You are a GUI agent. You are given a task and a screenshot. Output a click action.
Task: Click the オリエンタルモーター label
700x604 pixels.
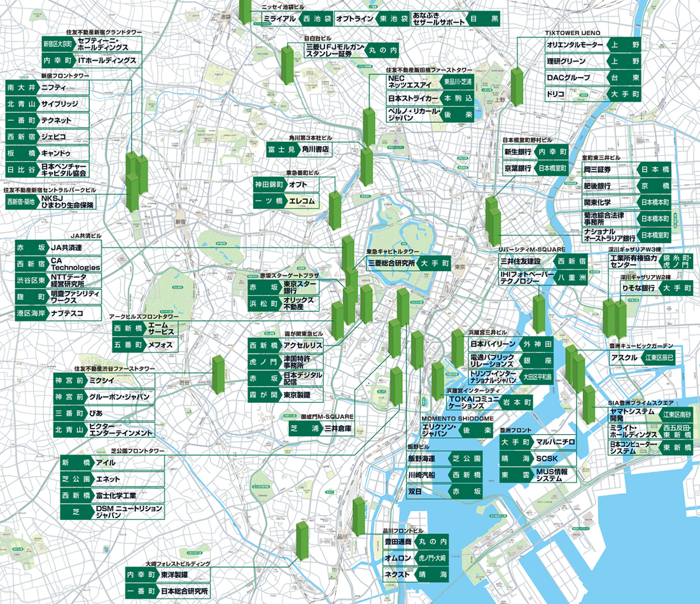[575, 45]
